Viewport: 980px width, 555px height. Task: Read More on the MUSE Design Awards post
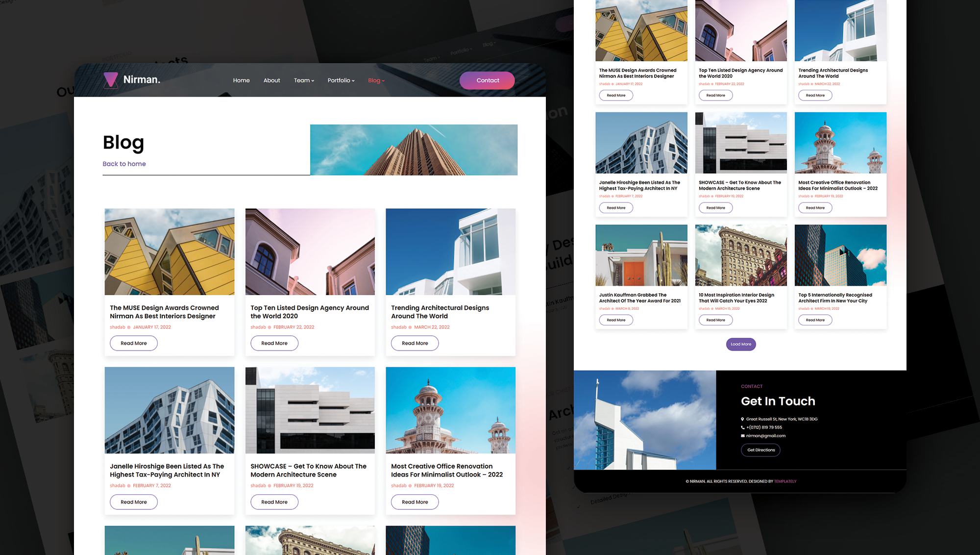pos(133,343)
